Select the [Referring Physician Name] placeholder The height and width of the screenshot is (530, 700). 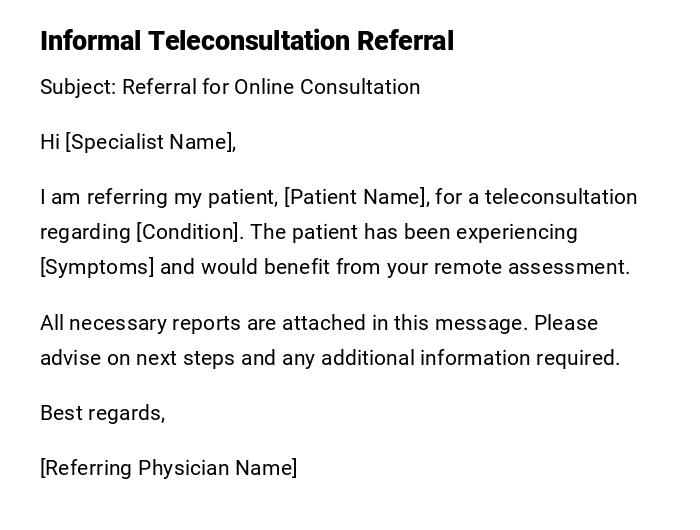click(x=168, y=468)
